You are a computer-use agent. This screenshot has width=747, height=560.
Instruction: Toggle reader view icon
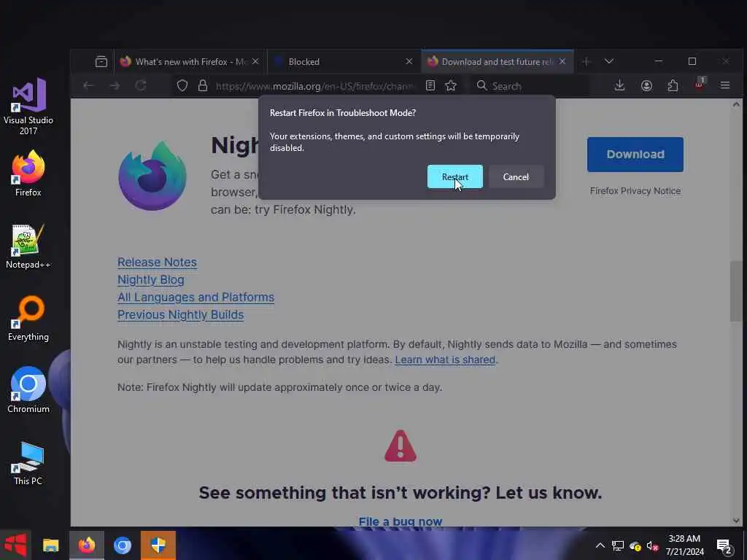[x=430, y=86]
